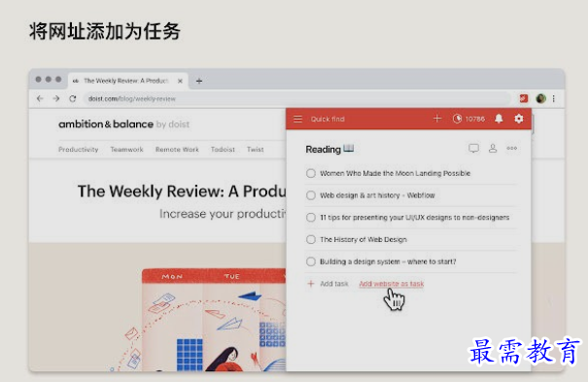Click the share project person icon
Viewport: 588px width, 382px height.
point(493,148)
